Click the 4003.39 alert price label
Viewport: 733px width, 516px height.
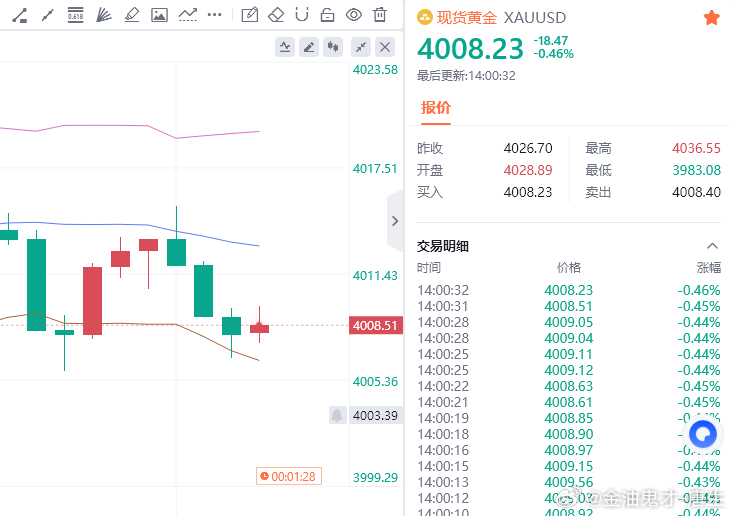375,415
